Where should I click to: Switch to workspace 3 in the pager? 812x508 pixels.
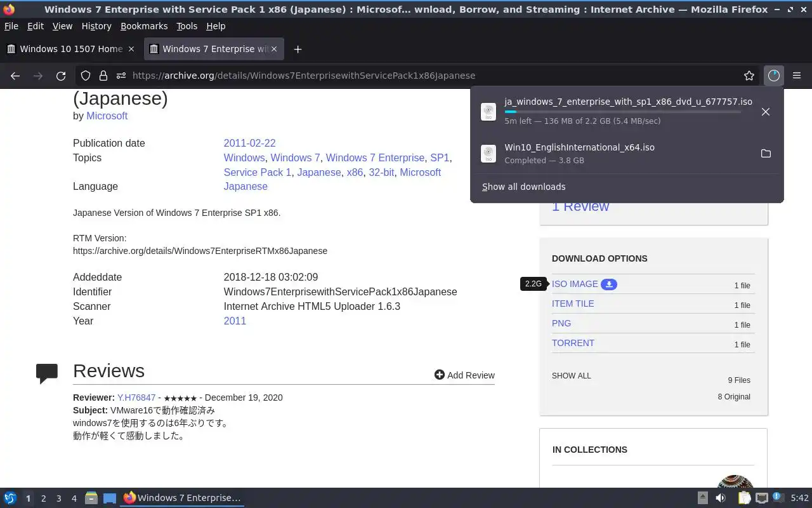[58, 498]
